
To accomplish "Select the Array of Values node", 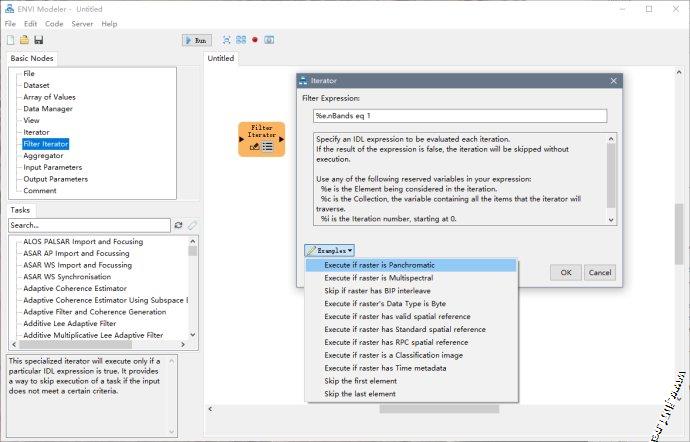I will [49, 97].
